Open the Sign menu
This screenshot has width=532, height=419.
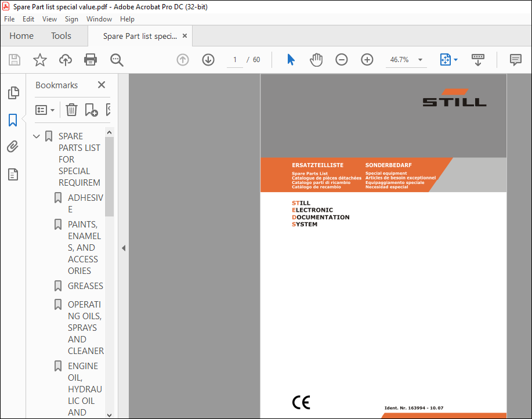click(x=71, y=19)
